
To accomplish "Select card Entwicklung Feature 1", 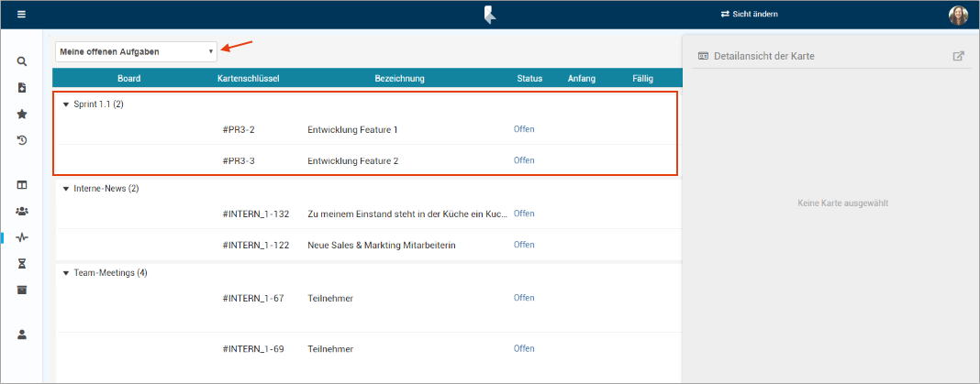I will click(352, 130).
